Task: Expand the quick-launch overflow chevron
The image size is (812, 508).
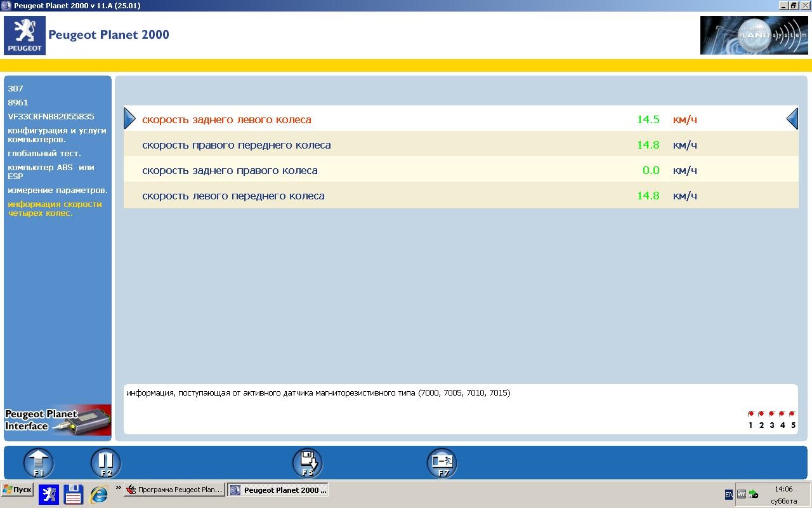Action: click(118, 488)
